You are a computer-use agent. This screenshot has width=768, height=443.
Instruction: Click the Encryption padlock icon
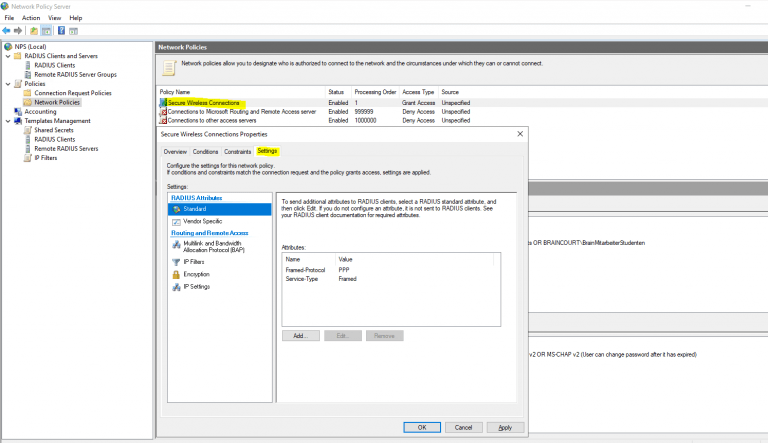[176, 274]
